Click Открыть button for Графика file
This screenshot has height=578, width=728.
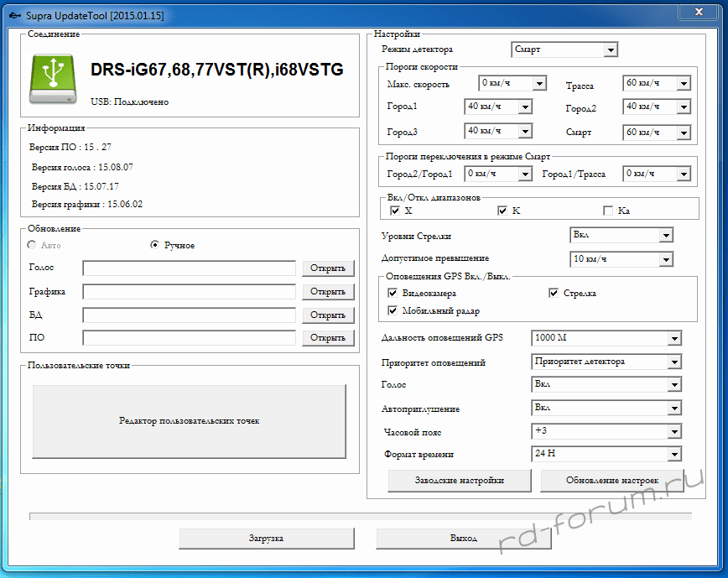click(x=328, y=292)
